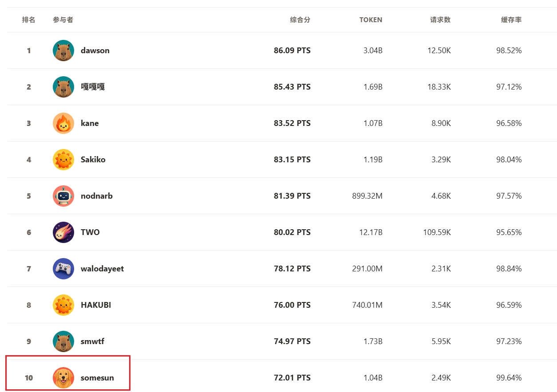
Task: Select the score 85.43 PTS
Action: point(292,87)
